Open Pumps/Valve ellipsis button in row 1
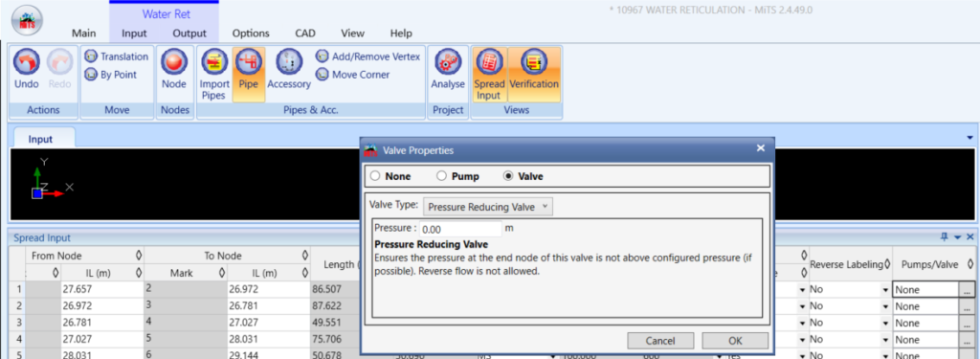This screenshot has width=980, height=359. click(967, 290)
